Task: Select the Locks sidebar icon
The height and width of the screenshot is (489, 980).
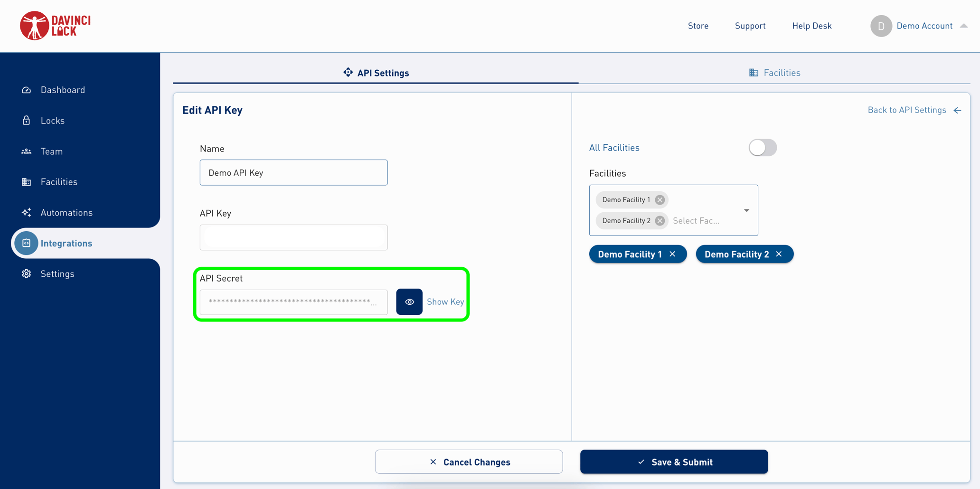Action: pos(26,120)
